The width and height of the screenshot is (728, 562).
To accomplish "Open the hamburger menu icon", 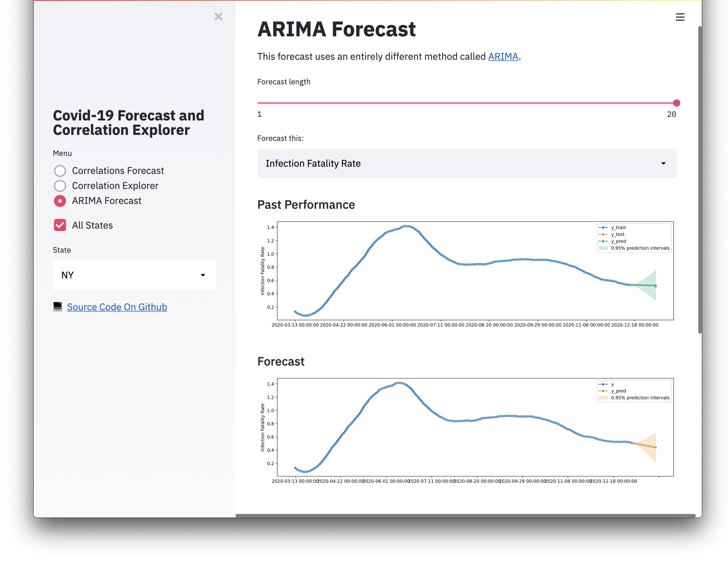I will click(x=680, y=17).
